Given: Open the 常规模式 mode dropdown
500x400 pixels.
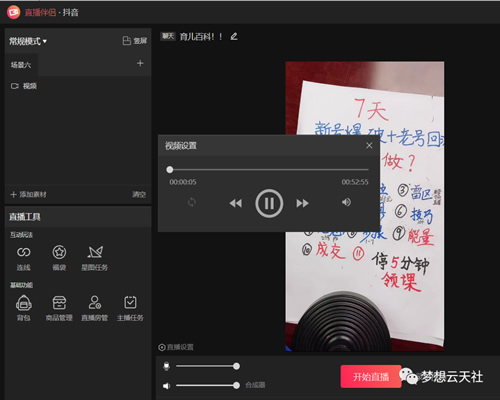Looking at the screenshot, I should tap(28, 41).
